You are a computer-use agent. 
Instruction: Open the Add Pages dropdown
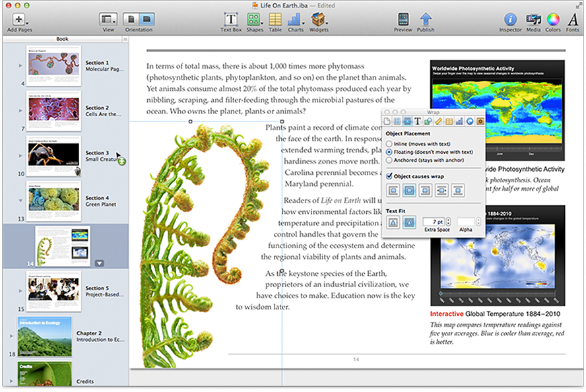pyautogui.click(x=20, y=20)
